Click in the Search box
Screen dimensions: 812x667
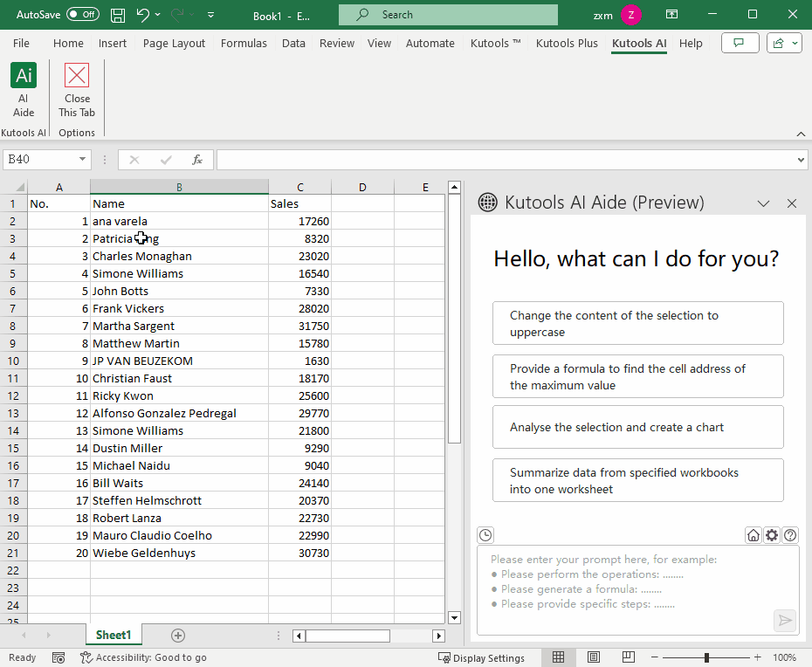point(449,15)
